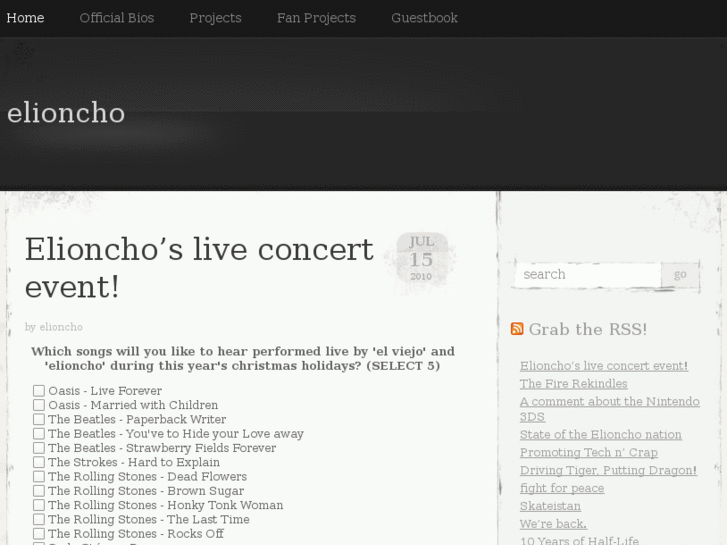Select Rolling Stones - Rocks Off checkbox

tap(39, 534)
